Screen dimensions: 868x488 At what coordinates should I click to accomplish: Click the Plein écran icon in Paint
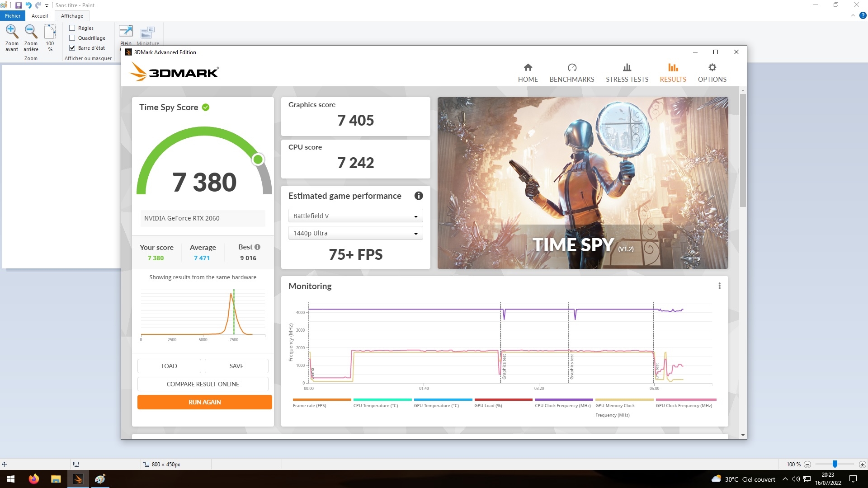pos(126,32)
